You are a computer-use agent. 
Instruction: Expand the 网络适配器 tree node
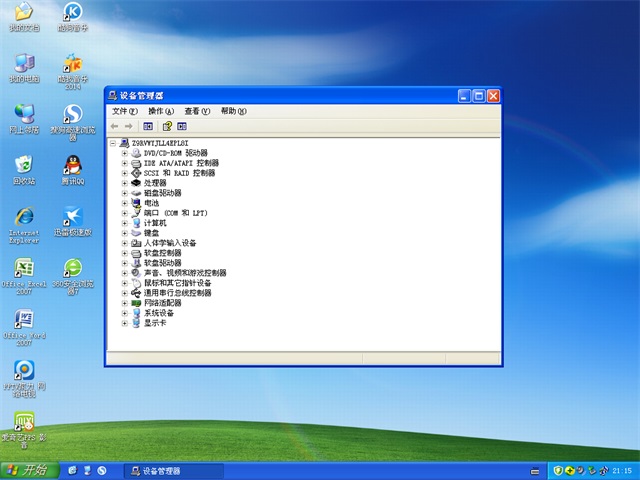125,303
